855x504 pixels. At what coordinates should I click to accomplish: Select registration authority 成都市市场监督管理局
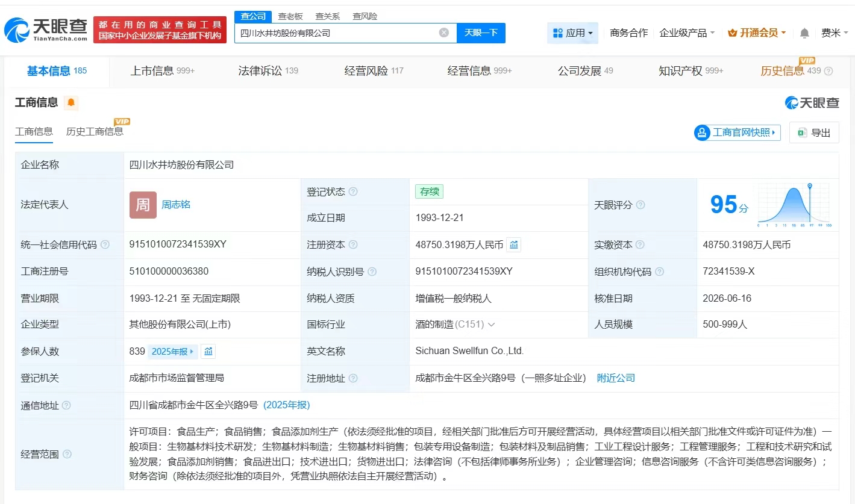pos(177,378)
